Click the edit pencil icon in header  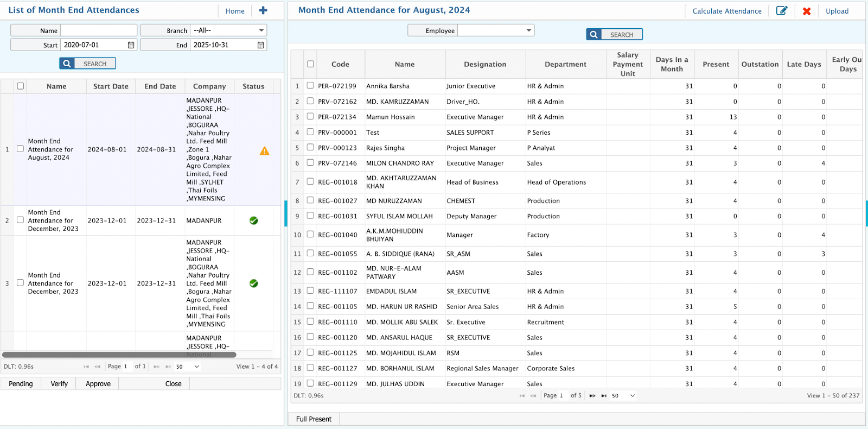pyautogui.click(x=781, y=11)
